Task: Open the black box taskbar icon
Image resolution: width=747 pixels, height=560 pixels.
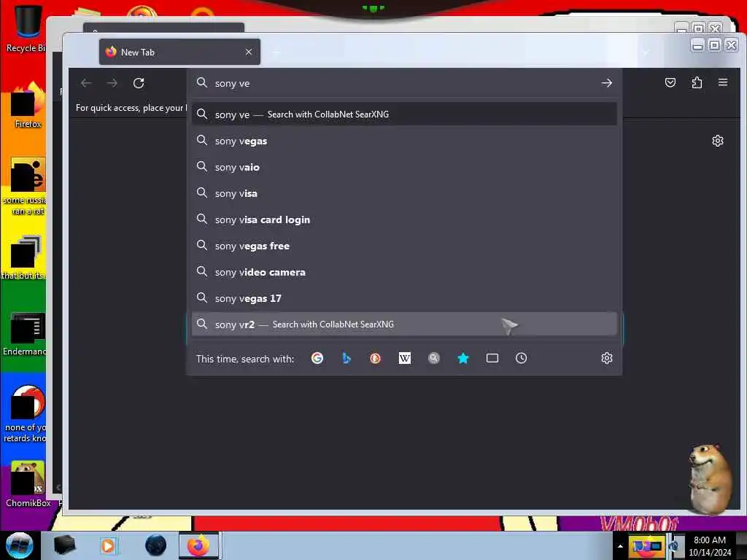Action: click(65, 545)
